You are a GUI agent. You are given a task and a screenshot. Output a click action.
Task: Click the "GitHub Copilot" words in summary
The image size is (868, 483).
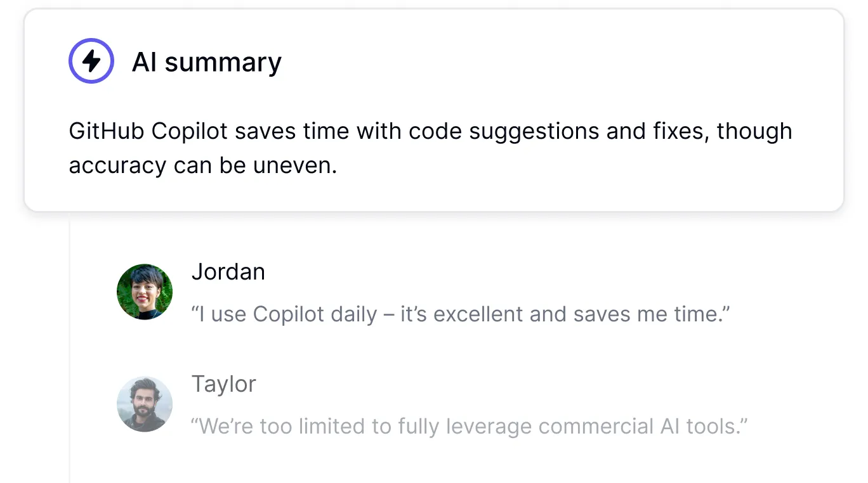pos(148,131)
